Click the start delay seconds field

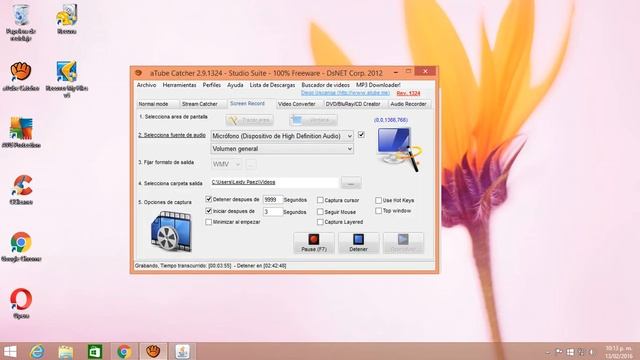tap(273, 211)
